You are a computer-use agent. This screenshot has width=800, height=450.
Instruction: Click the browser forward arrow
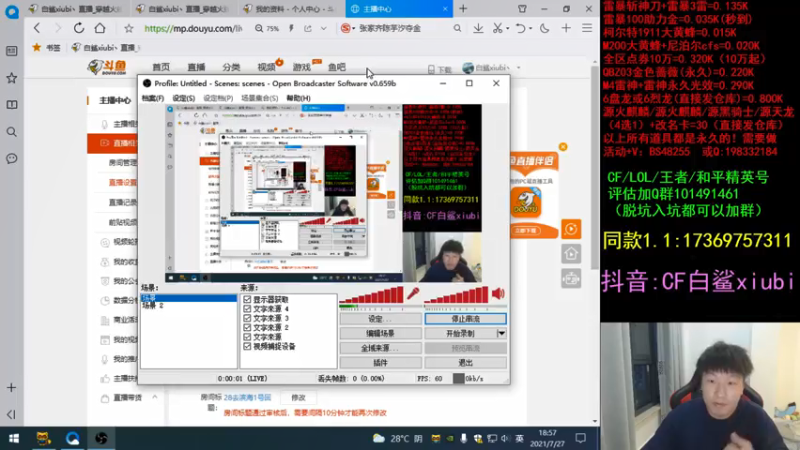coord(58,29)
